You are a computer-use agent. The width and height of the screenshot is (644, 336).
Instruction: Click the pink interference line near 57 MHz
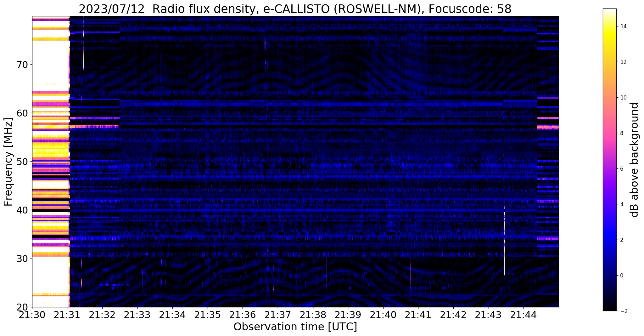tap(94, 126)
